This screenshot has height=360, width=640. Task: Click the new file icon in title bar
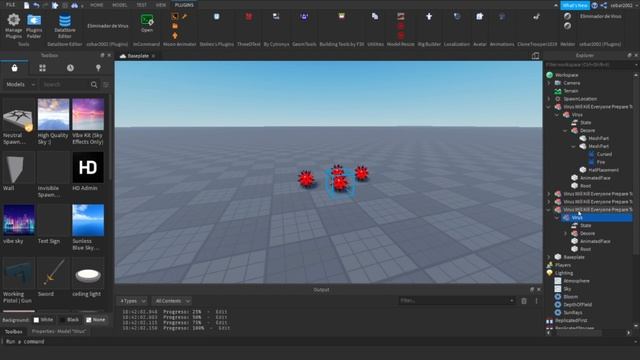[26, 5]
